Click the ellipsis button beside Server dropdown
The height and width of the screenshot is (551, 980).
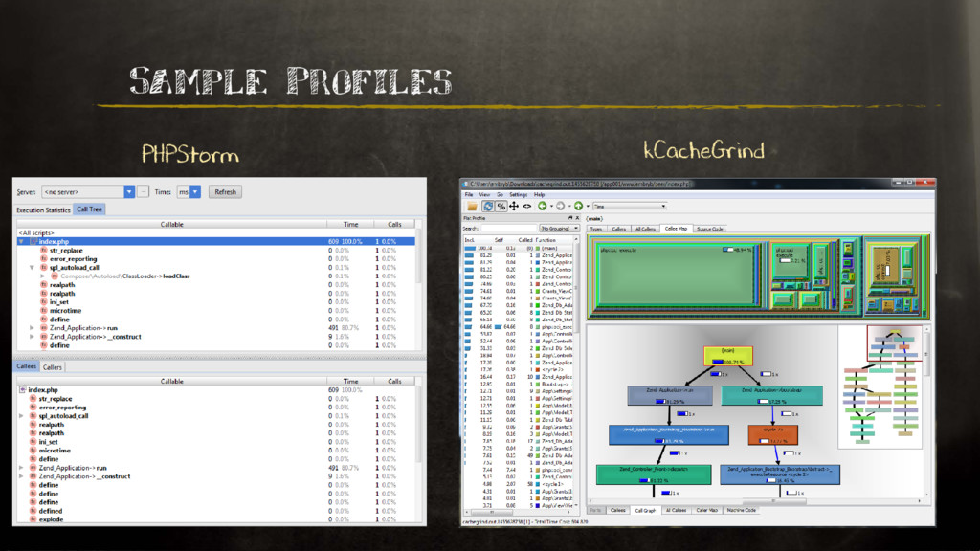tap(144, 191)
